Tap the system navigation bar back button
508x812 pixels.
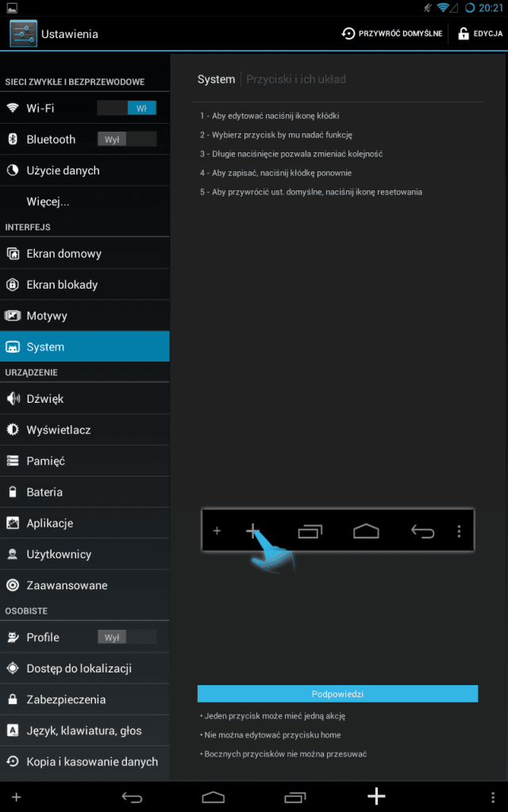coord(132,797)
